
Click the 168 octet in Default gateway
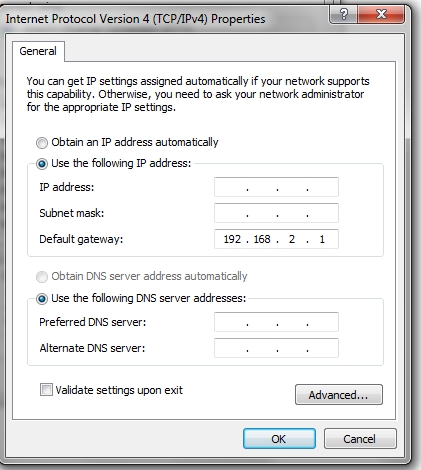(x=262, y=239)
